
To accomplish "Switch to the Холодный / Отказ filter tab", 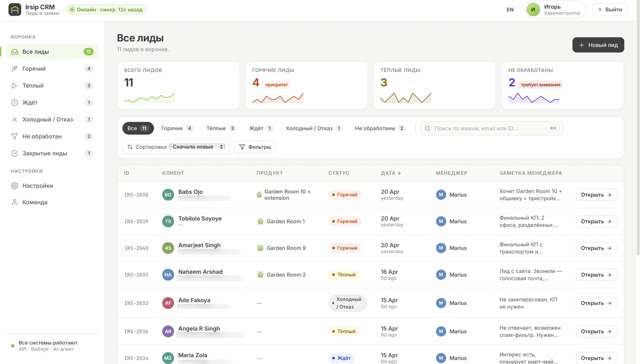I will click(314, 128).
